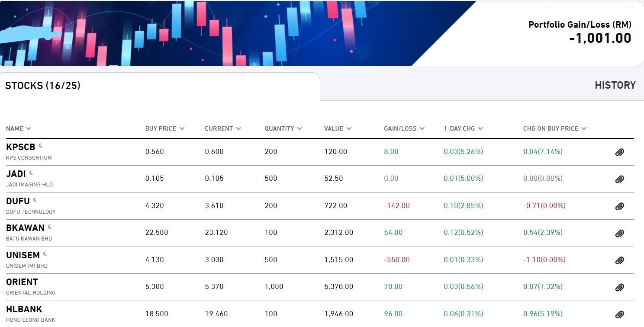The height and width of the screenshot is (327, 644).
Task: Open the BKAWAN stock name
Action: [25, 228]
